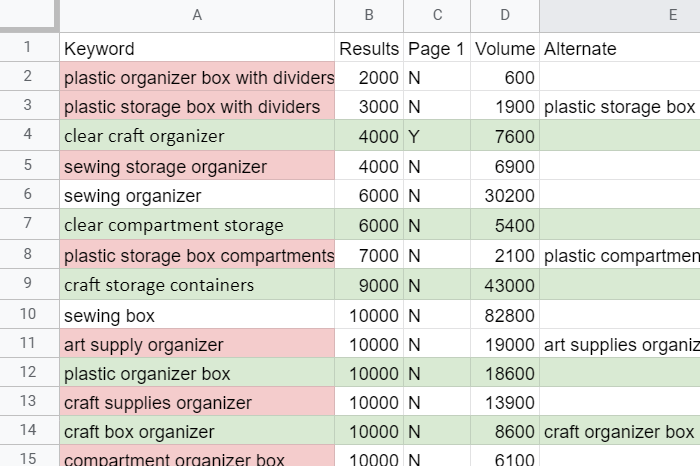Select row 4 header
This screenshot has width=700, height=466.
coord(29,135)
